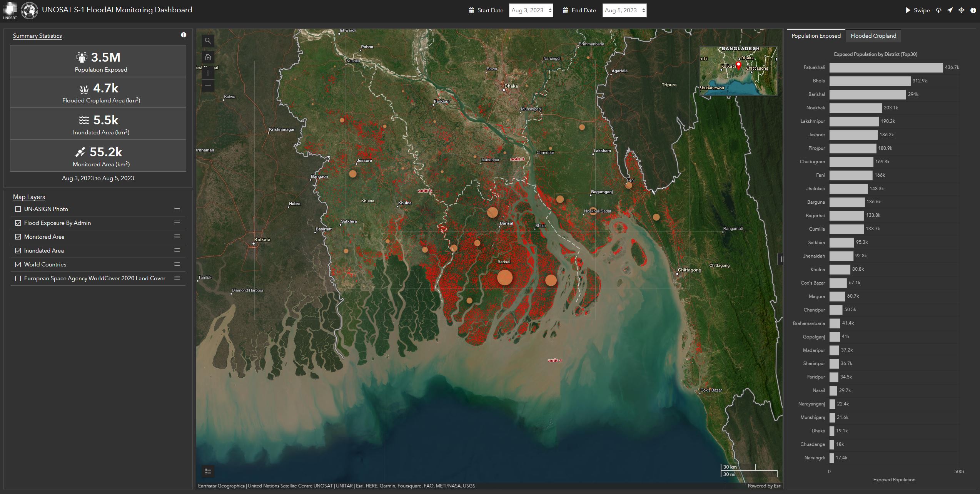The image size is (980, 494).
Task: Click Summary Statistics info icon
Action: pos(184,35)
